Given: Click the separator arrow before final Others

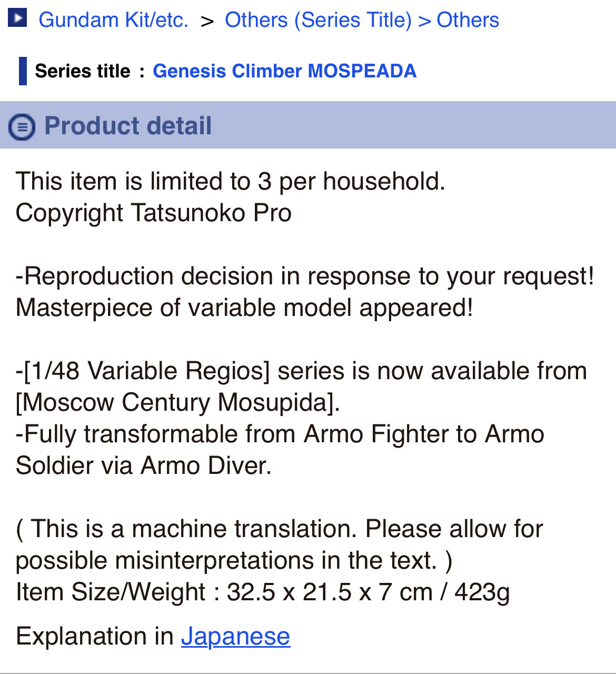Looking at the screenshot, I should (424, 22).
